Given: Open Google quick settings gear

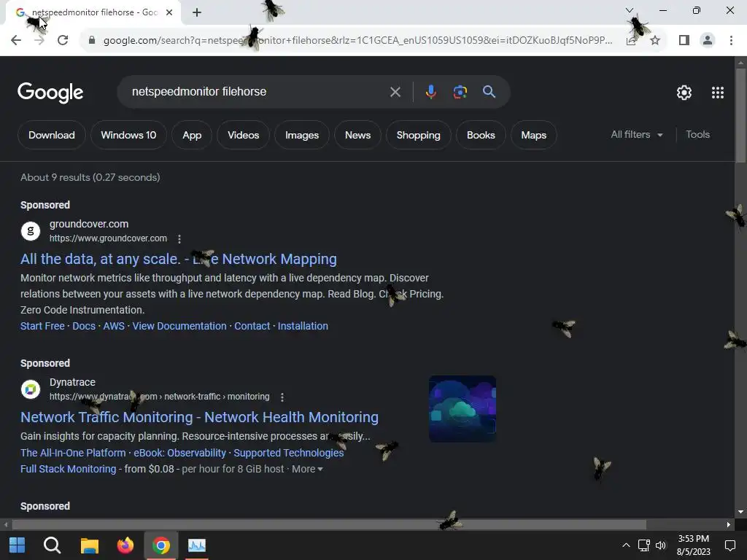Looking at the screenshot, I should [684, 93].
